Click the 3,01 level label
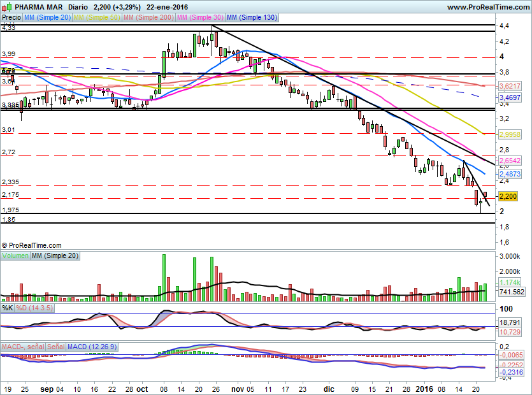532x395 pixels. (x=8, y=130)
